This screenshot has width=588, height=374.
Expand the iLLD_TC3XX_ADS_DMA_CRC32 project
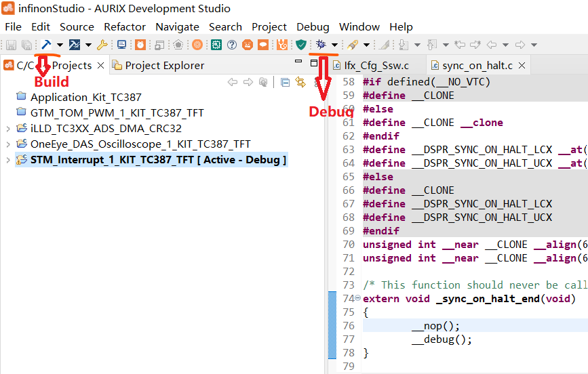click(x=7, y=128)
